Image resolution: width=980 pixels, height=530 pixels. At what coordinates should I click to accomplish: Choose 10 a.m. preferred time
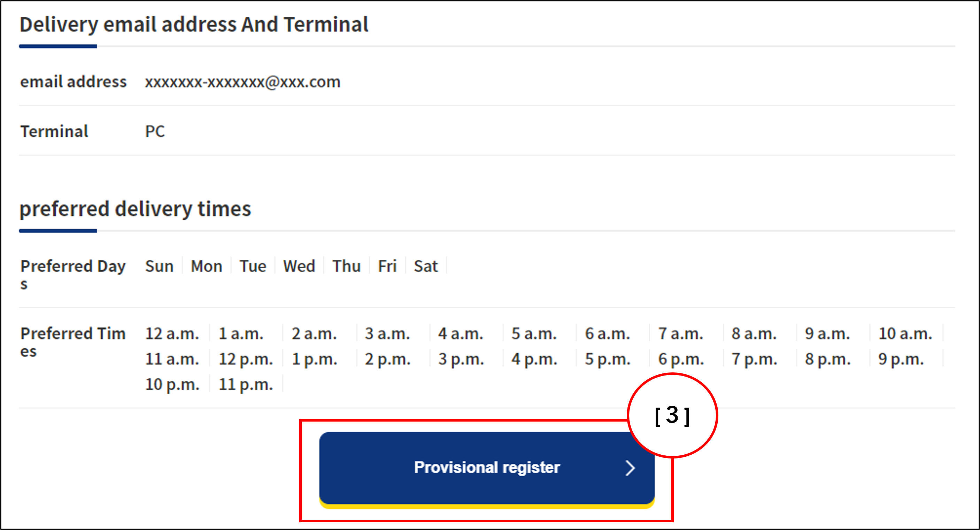(905, 334)
